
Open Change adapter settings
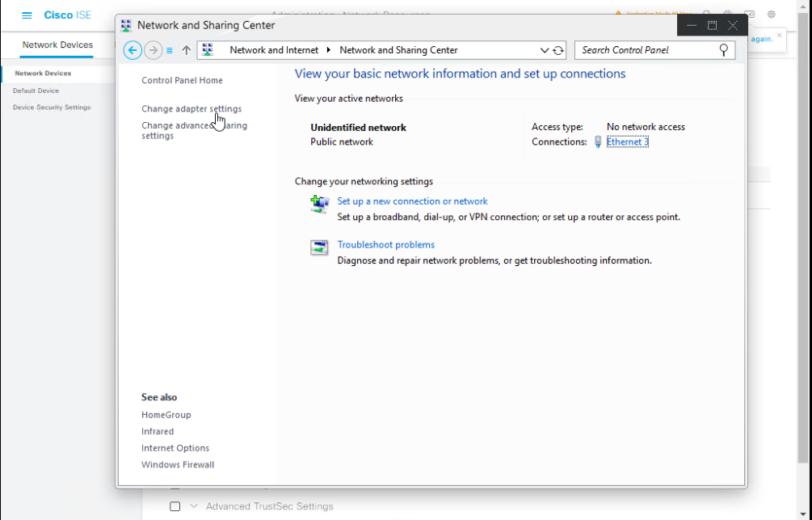pos(191,109)
